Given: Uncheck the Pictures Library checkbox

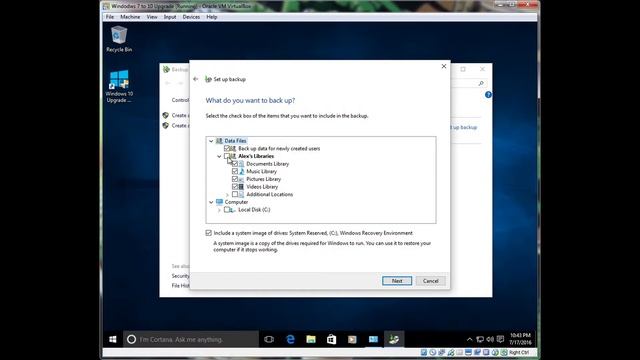Looking at the screenshot, I should click(x=235, y=179).
